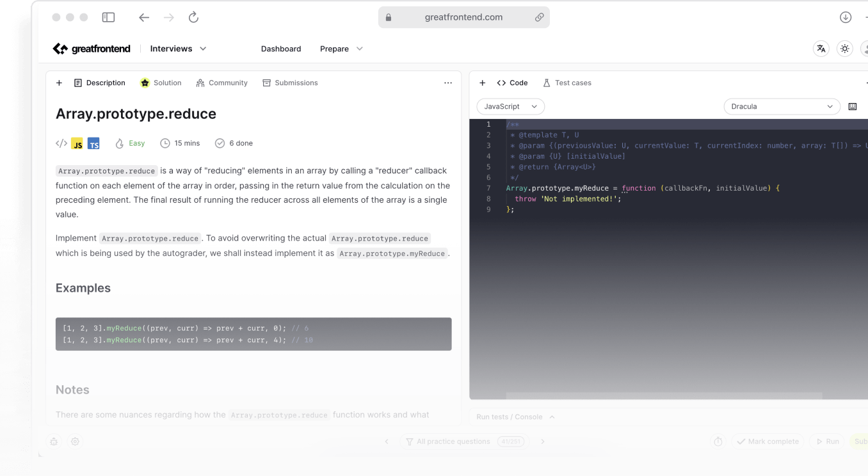Image resolution: width=868 pixels, height=476 pixels.
Task: Click the lock icon in address bar
Action: 389,17
